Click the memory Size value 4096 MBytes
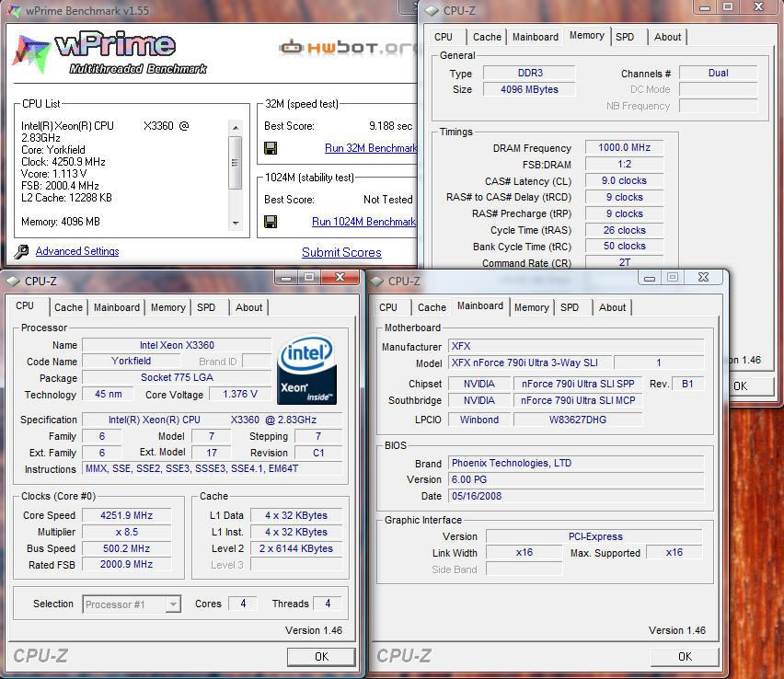Screen dimensions: 784x679 529,89
